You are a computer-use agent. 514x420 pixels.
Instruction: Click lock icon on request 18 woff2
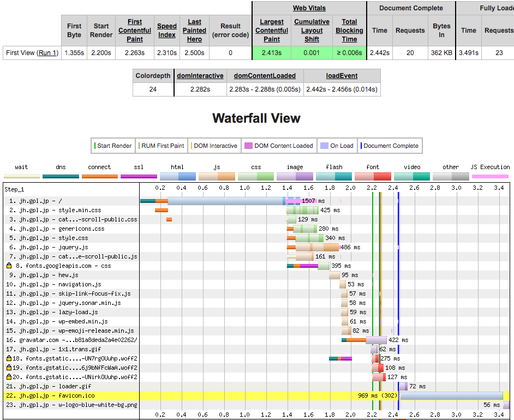[9, 358]
